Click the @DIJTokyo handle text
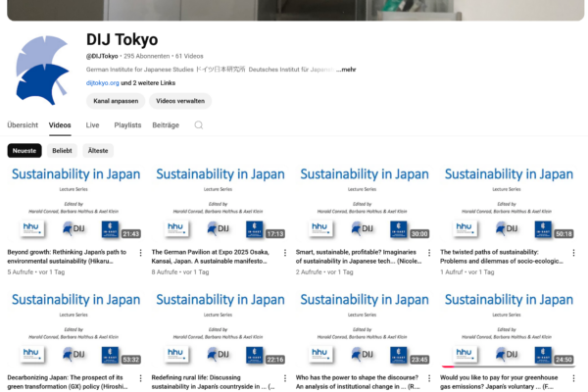Image resolution: width=588 pixels, height=392 pixels. 102,56
